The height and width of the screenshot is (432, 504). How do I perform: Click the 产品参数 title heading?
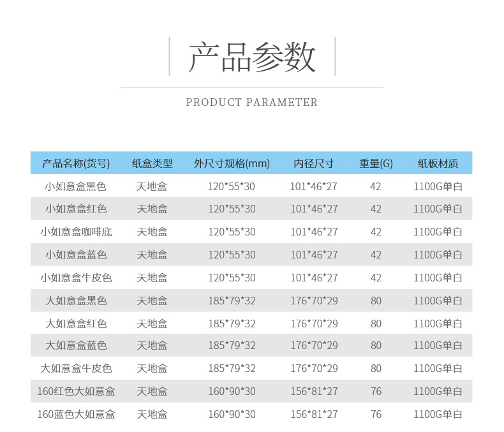click(x=251, y=57)
